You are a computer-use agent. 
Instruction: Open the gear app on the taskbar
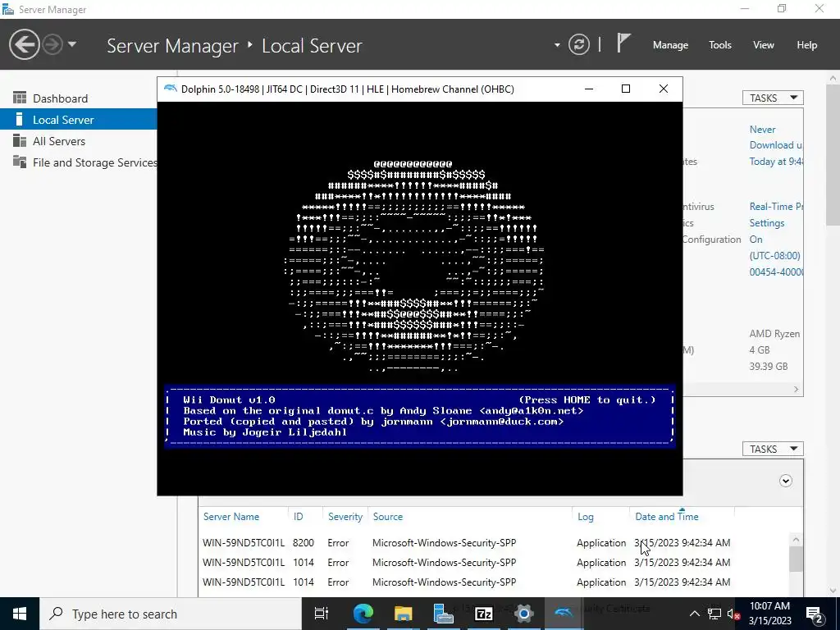524,614
